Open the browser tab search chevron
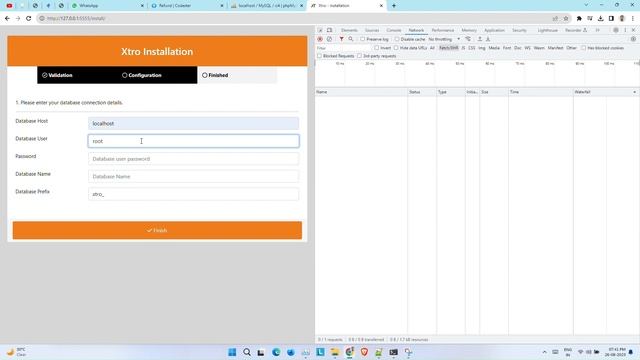Image resolution: width=640 pixels, height=360 pixels. point(587,5)
